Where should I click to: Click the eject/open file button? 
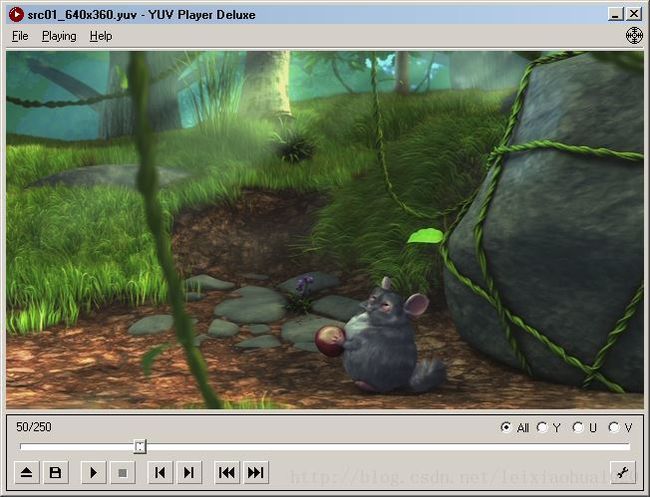coord(27,472)
